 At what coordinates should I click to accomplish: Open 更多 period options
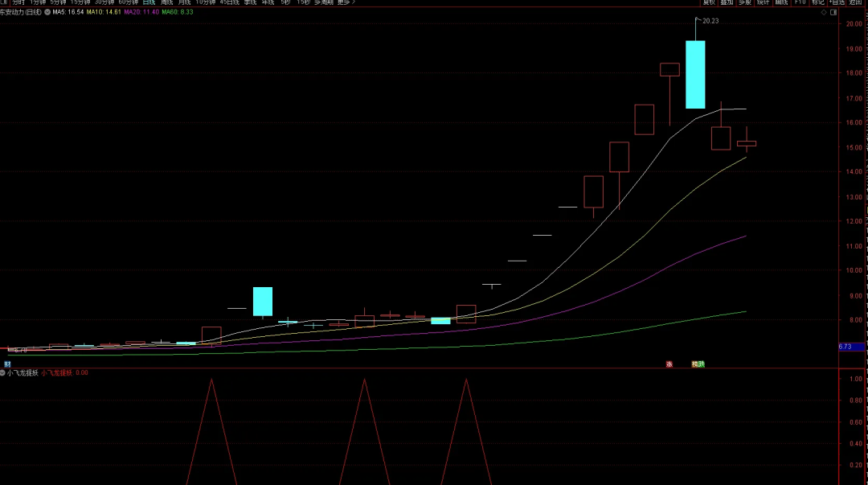click(346, 2)
